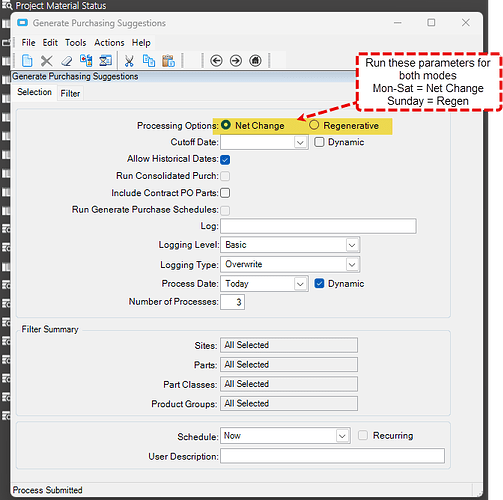Image resolution: width=503 pixels, height=500 pixels.
Task: Open the Actions menu
Action: [x=109, y=43]
